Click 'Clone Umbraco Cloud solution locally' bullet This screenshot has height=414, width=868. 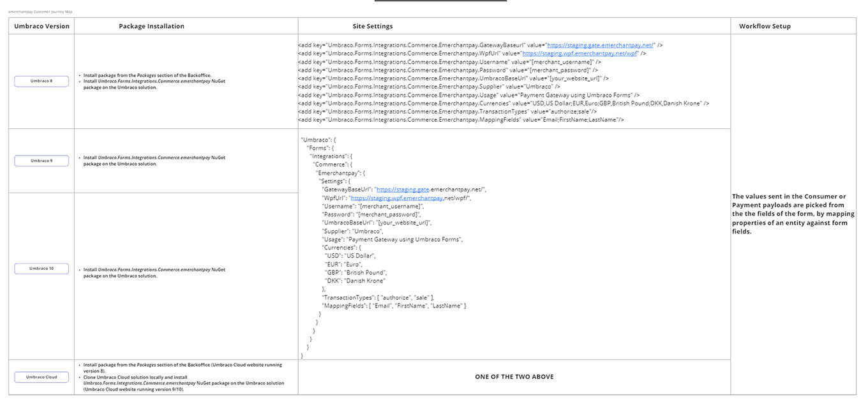(184, 383)
